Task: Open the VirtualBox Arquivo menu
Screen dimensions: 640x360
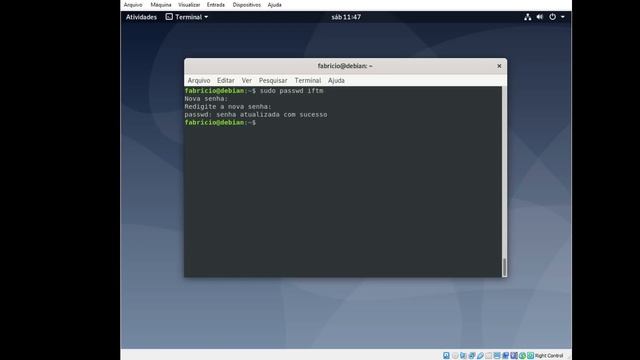Action: (133, 5)
